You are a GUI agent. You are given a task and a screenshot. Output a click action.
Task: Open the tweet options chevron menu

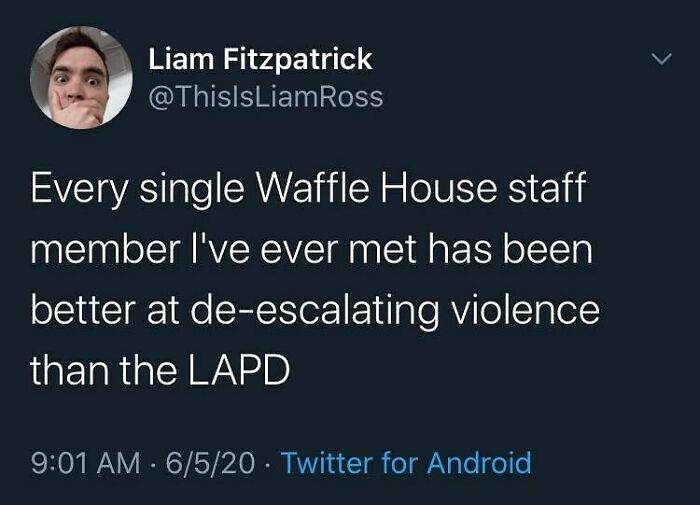pyautogui.click(x=658, y=61)
